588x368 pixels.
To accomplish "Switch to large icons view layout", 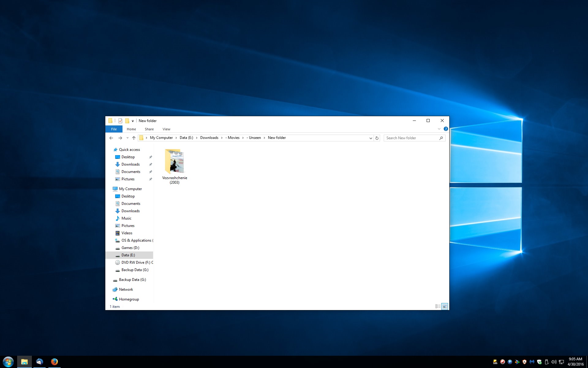I will point(445,306).
